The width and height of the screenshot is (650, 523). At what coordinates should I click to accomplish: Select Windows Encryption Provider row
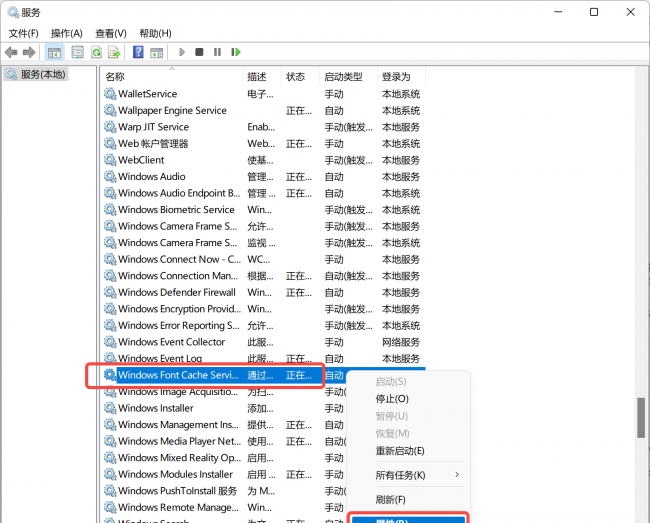pyautogui.click(x=264, y=309)
